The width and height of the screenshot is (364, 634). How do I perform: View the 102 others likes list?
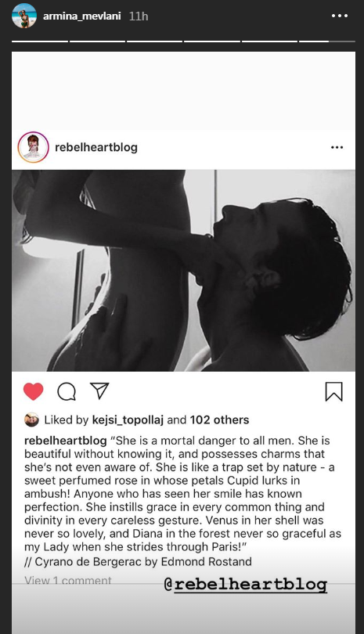click(x=219, y=420)
